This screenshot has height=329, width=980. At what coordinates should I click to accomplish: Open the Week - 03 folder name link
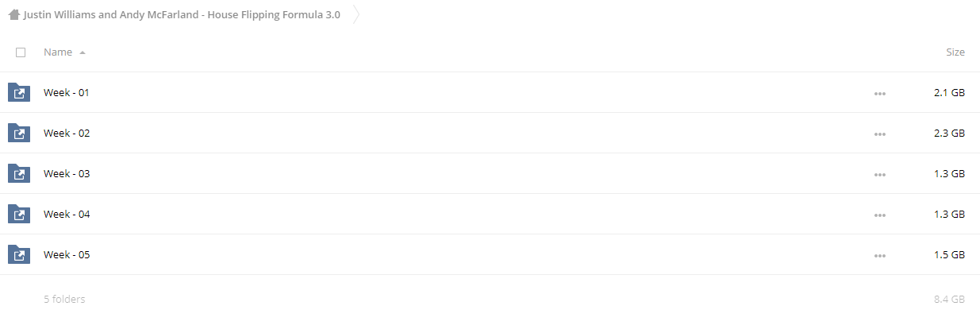point(67,174)
